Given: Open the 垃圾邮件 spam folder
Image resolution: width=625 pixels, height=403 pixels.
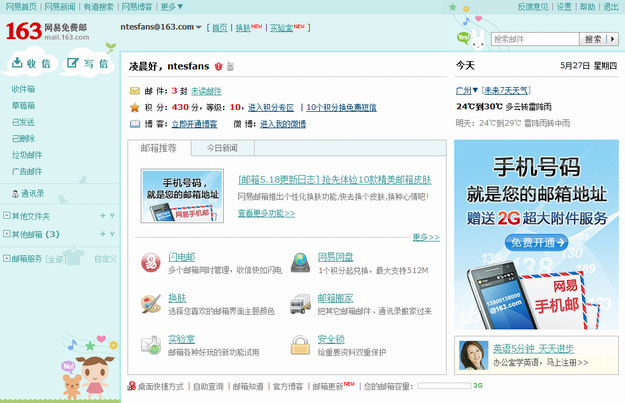Looking at the screenshot, I should pos(27,155).
